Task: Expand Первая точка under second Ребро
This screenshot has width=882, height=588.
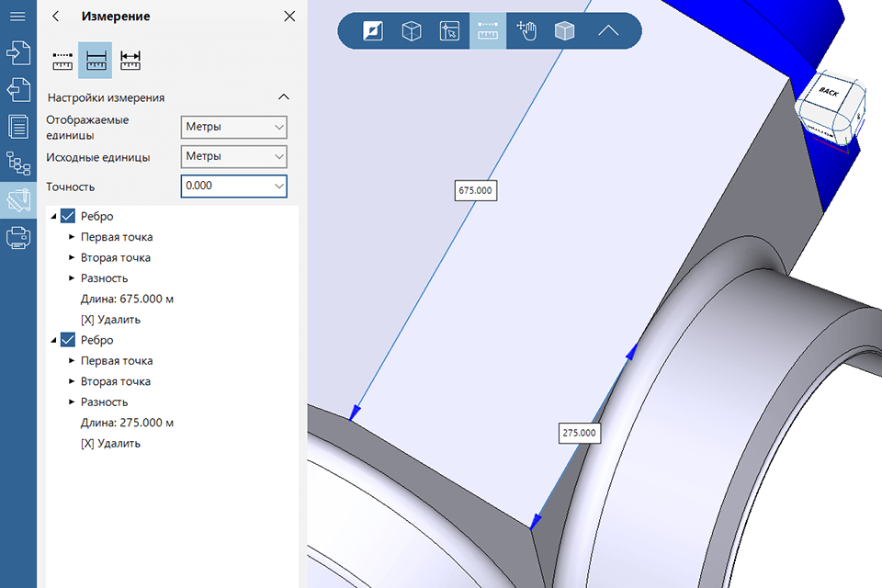Action: click(x=72, y=361)
